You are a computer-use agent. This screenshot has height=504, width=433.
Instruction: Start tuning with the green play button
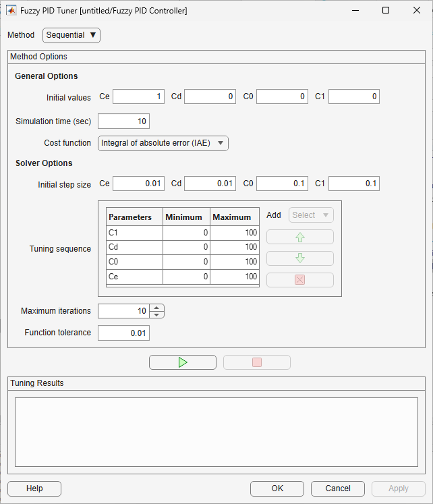(183, 362)
